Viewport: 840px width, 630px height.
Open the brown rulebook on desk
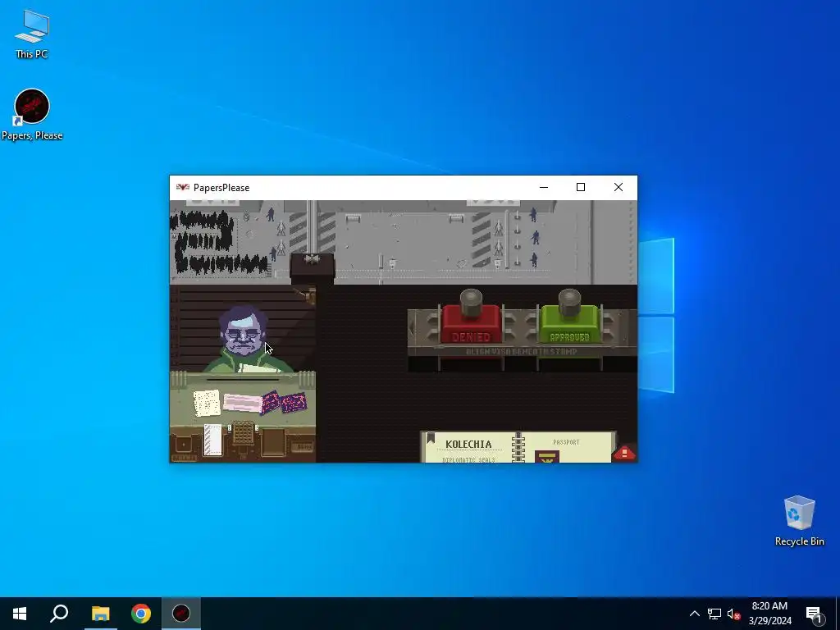[273, 442]
